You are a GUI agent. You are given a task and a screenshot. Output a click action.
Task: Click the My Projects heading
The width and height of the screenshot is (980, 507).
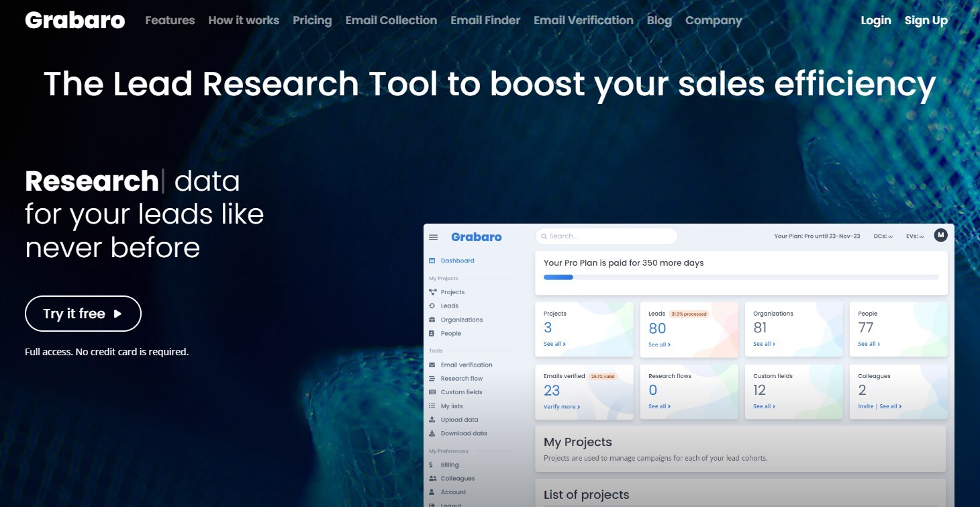tap(578, 442)
